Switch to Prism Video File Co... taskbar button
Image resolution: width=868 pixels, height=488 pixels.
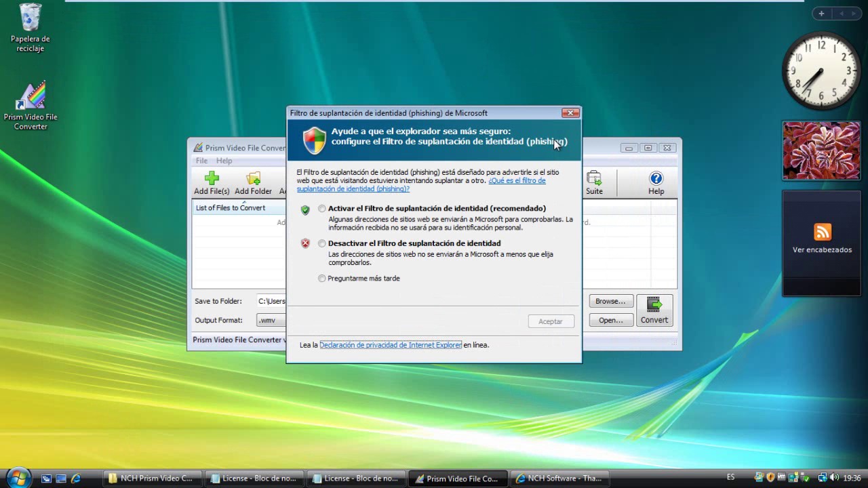(458, 478)
